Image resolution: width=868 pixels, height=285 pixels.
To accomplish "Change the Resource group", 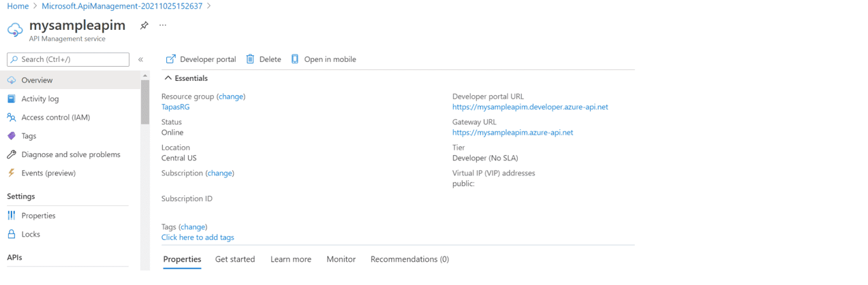I will coord(231,97).
